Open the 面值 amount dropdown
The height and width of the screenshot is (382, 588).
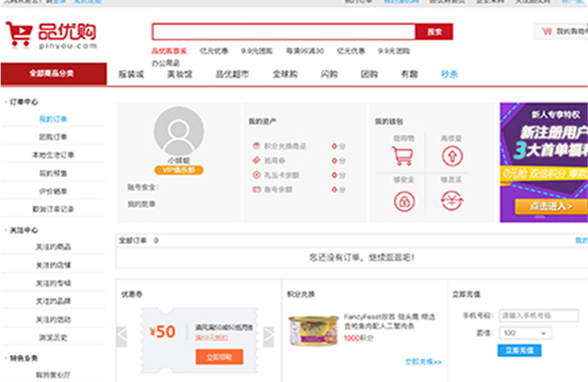[522, 332]
